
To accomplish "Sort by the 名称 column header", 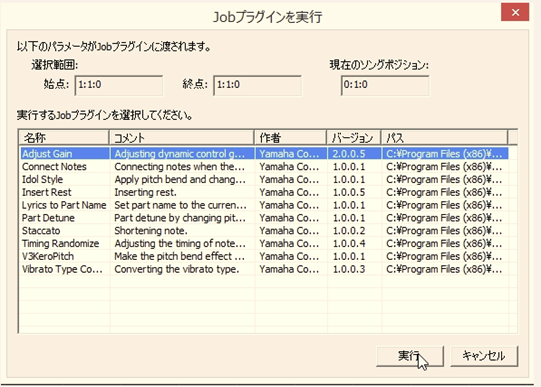I will pyautogui.click(x=64, y=138).
